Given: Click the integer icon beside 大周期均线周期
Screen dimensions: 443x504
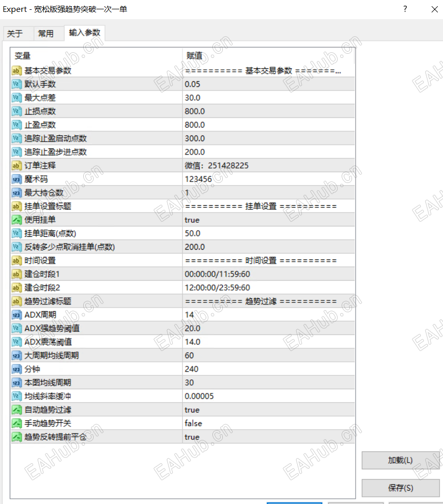Looking at the screenshot, I should click(x=16, y=356).
